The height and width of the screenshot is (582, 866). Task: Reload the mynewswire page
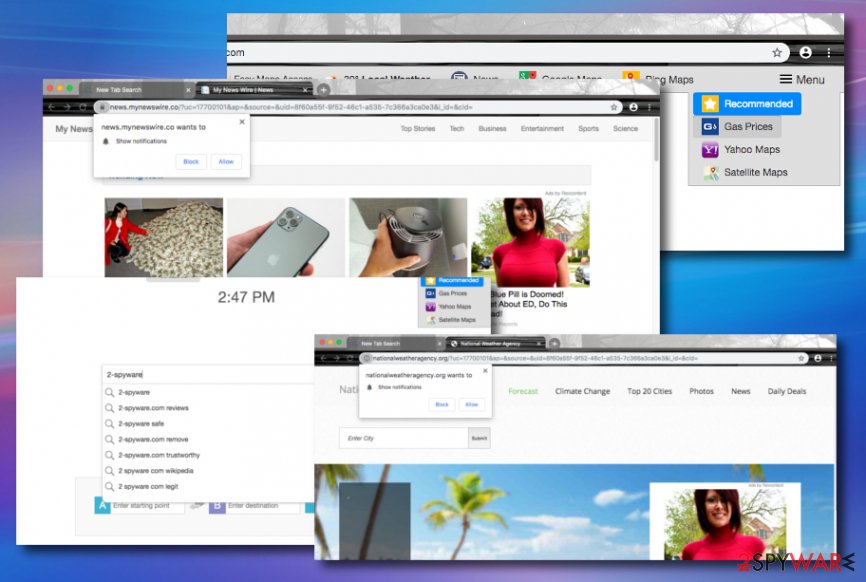(x=83, y=107)
